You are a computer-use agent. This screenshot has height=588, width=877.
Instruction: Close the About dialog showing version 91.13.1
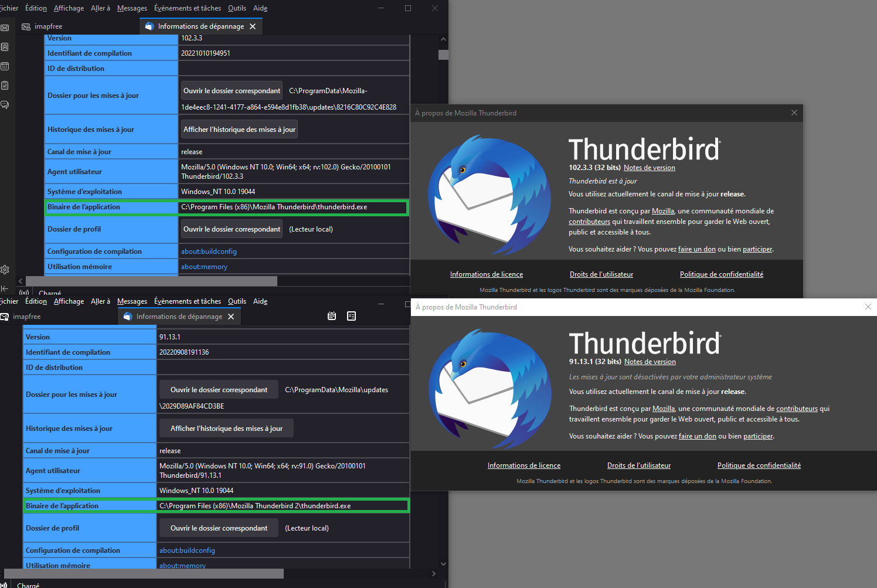tap(868, 307)
